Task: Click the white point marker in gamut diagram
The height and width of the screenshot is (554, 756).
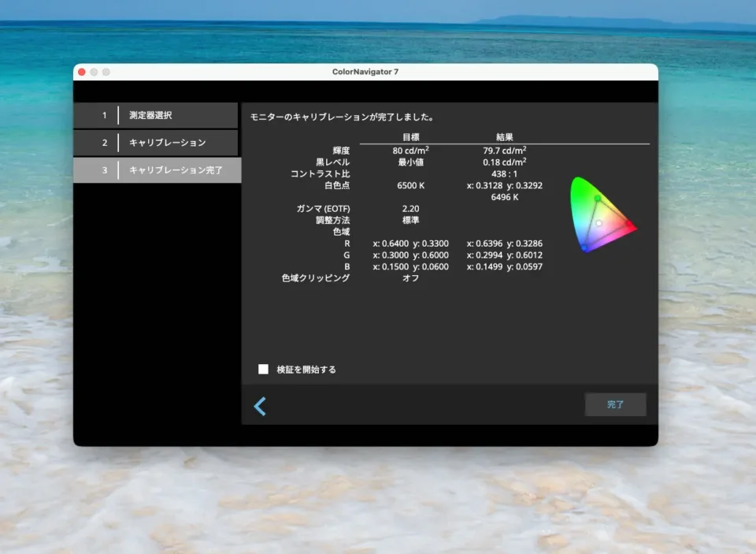Action: pos(599,223)
